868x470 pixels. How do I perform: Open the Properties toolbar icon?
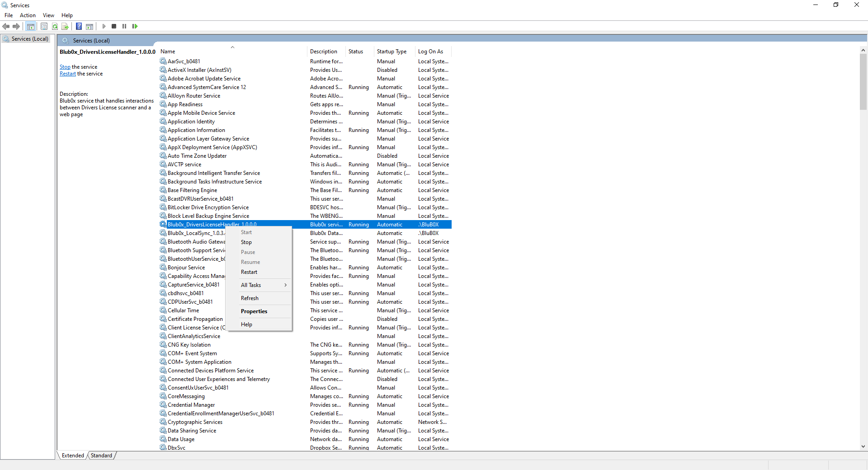pos(44,26)
